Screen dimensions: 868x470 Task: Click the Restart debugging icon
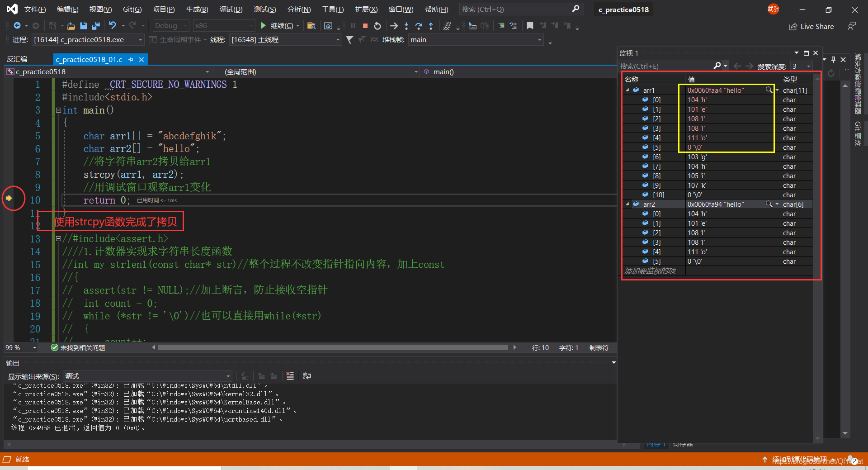[x=377, y=26]
